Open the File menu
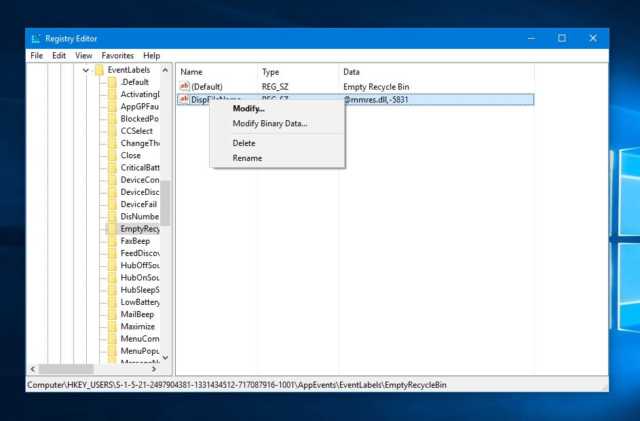Screen dimensions: 640x421 pyautogui.click(x=36, y=56)
